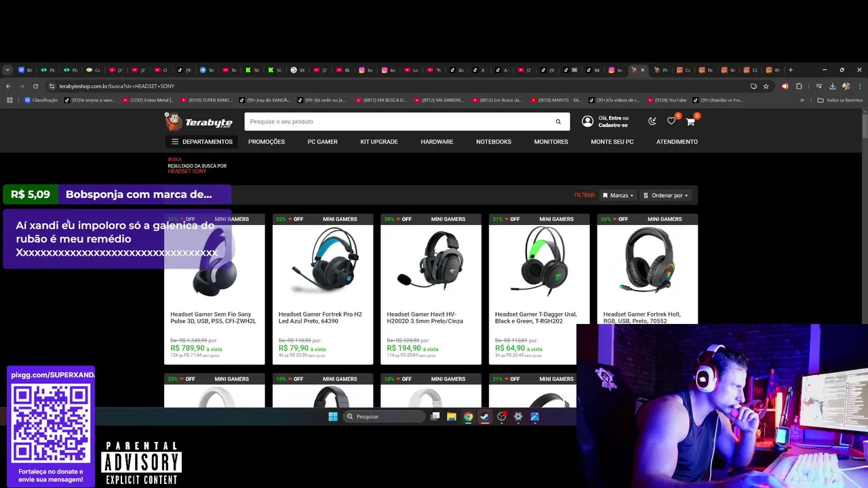
Task: Click the Chrome icon on the taskbar
Action: 468,416
